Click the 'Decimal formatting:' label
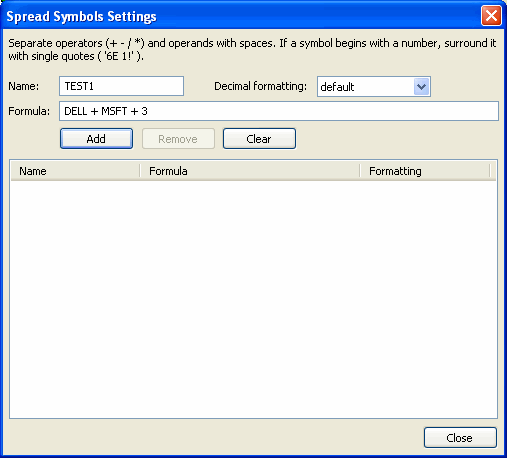This screenshot has height=458, width=507. point(260,86)
